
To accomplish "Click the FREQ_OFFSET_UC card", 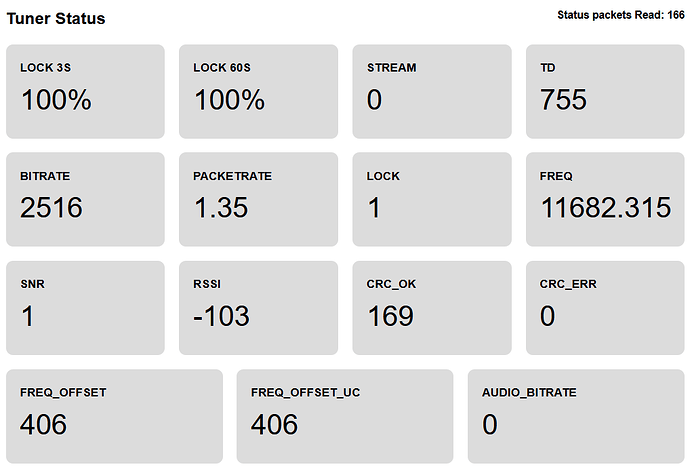I will coord(345,415).
